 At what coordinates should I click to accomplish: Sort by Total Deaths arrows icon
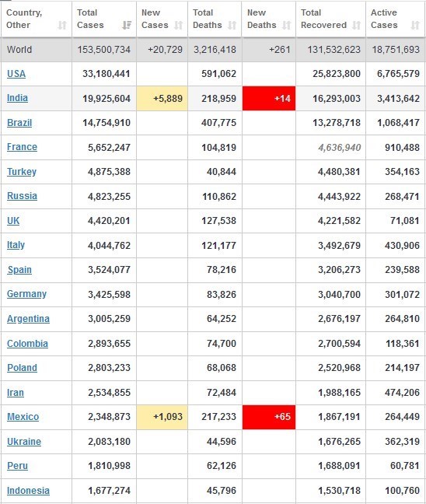pyautogui.click(x=232, y=25)
